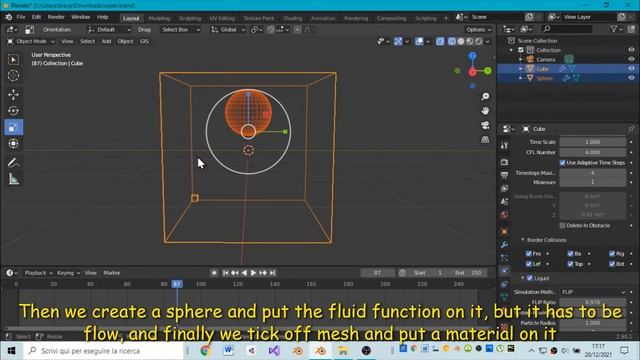Switch to the Sculpting workspace tab
The height and width of the screenshot is (360, 640).
tap(190, 18)
